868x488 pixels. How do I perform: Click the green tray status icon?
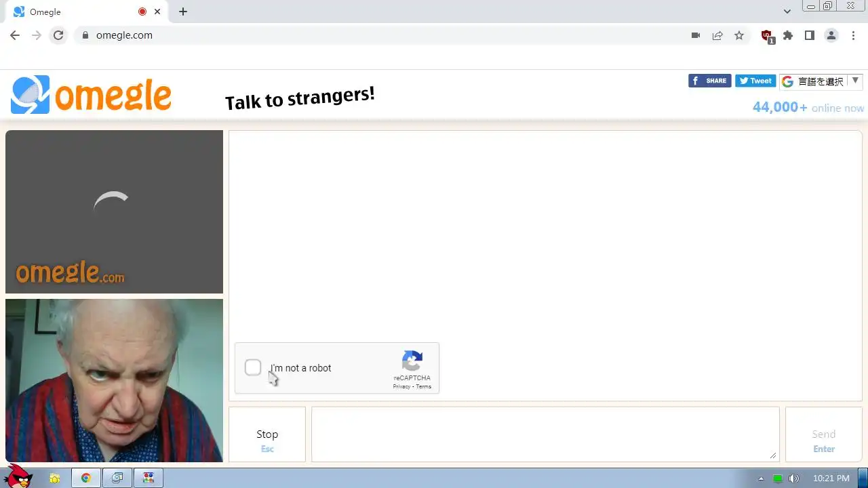click(x=778, y=479)
